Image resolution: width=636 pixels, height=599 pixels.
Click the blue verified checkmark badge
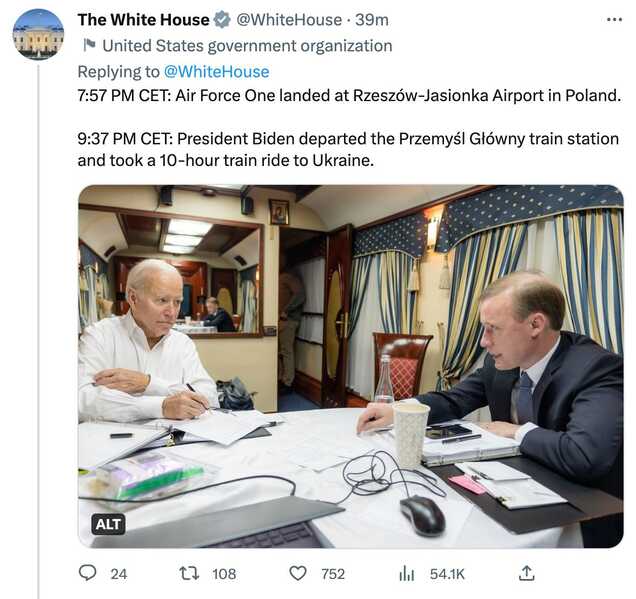pos(223,20)
